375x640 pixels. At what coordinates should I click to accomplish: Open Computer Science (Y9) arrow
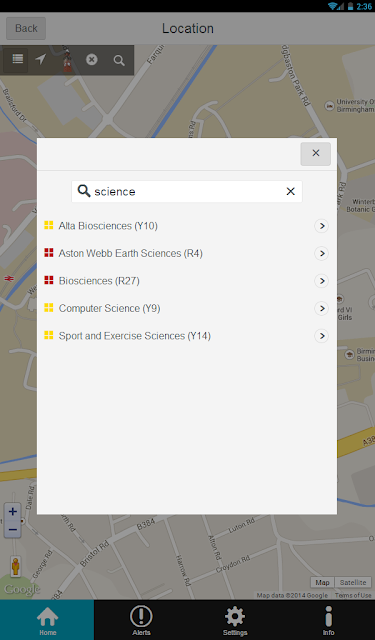[322, 308]
